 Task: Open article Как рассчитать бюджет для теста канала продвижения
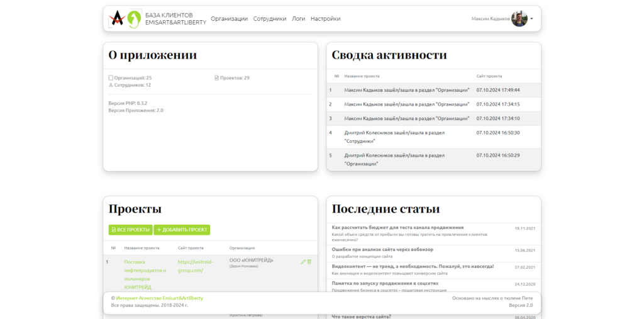click(x=397, y=227)
